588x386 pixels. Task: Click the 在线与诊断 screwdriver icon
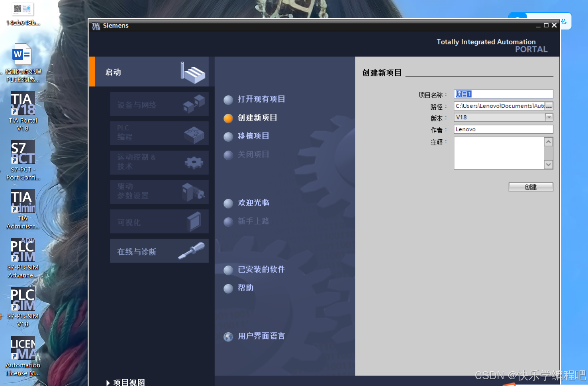(191, 251)
